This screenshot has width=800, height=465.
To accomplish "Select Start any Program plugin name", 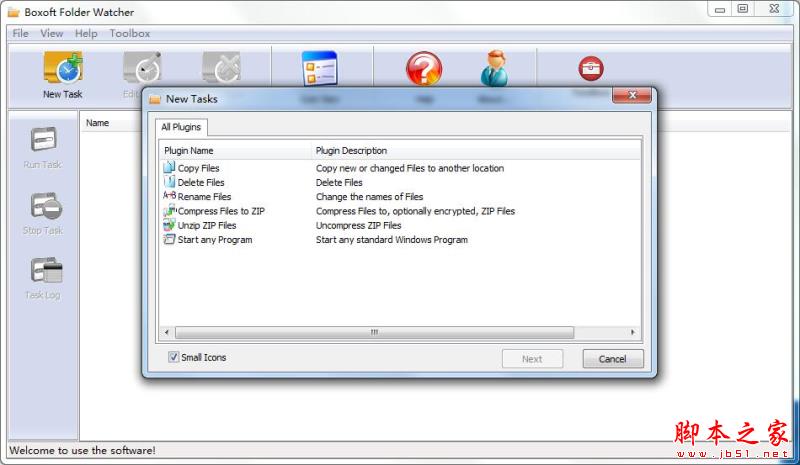I will pyautogui.click(x=215, y=239).
